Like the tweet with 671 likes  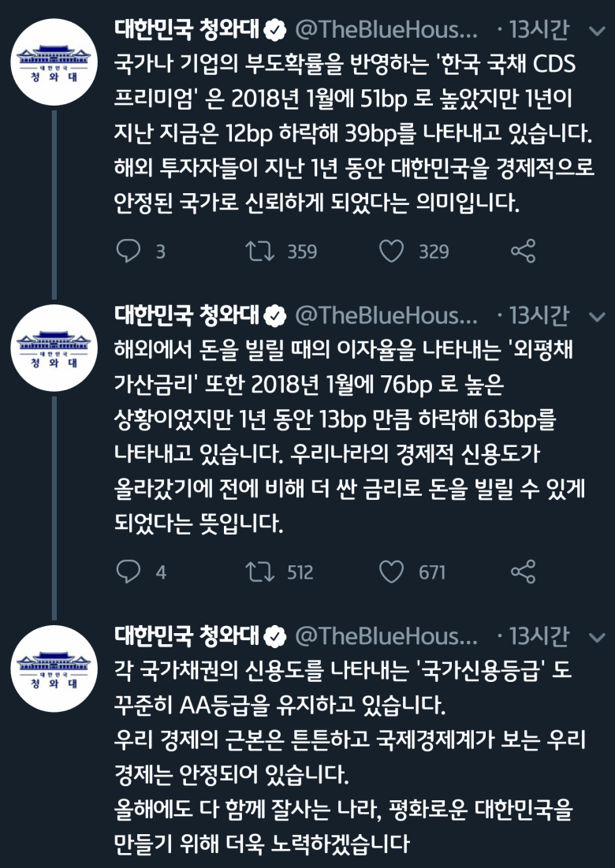[x=391, y=572]
